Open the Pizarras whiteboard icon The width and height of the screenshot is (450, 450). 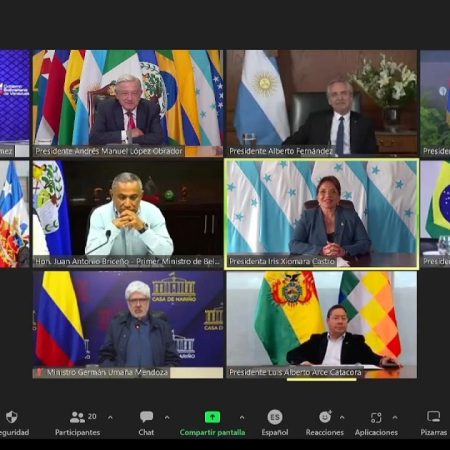pos(433,417)
